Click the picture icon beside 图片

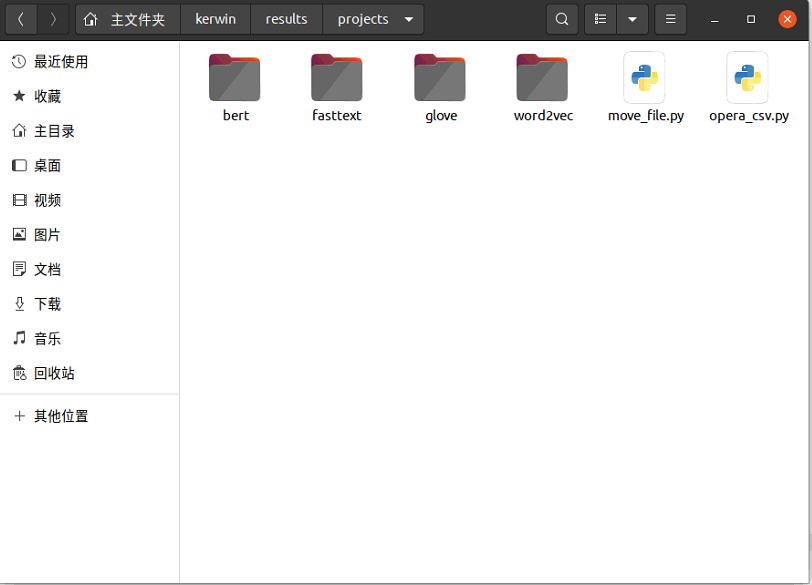[x=19, y=235]
